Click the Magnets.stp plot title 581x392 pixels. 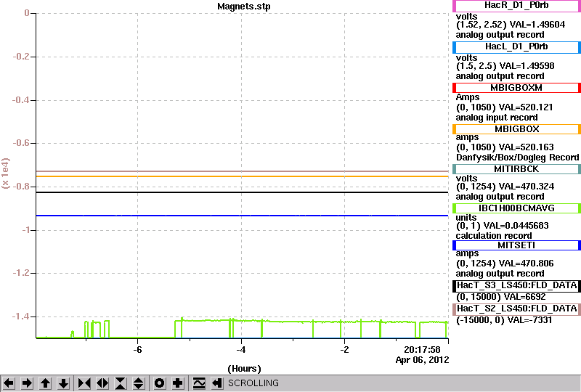click(x=244, y=7)
